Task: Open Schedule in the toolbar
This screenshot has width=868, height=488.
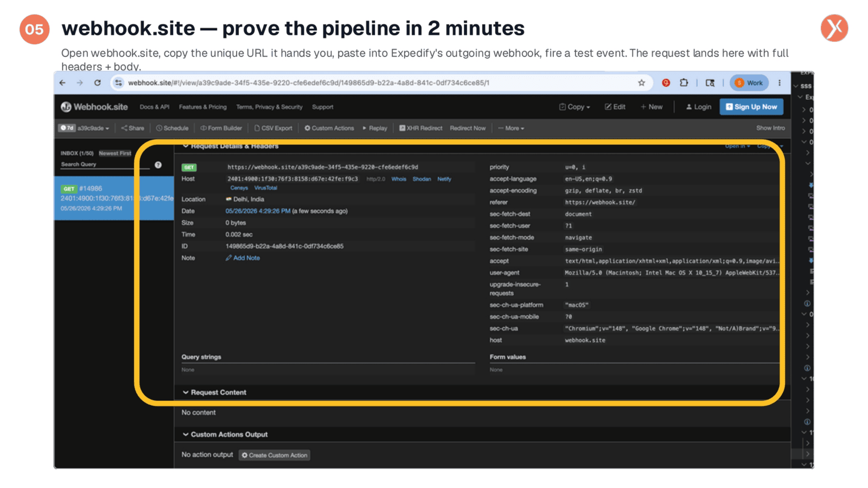Action: click(173, 128)
